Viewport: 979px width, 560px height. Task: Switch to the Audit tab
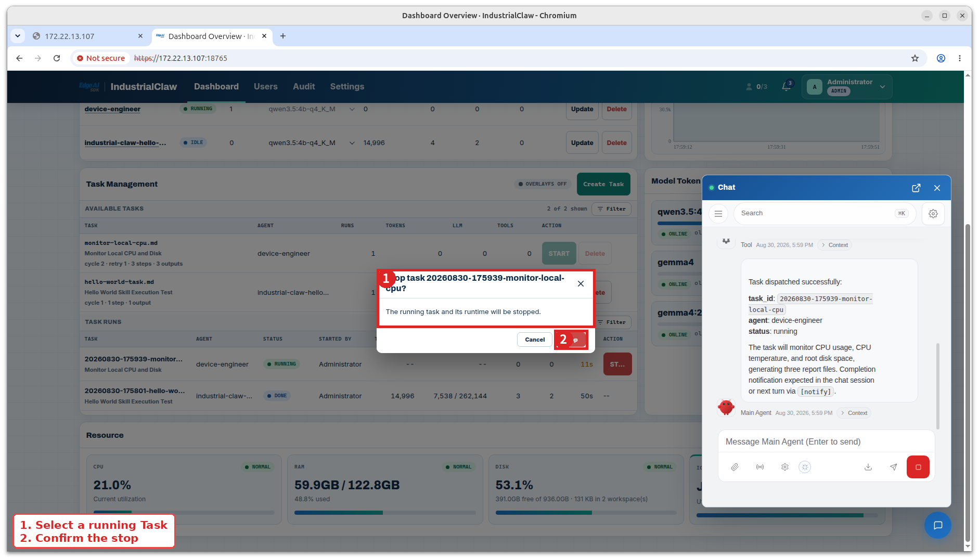coord(304,86)
